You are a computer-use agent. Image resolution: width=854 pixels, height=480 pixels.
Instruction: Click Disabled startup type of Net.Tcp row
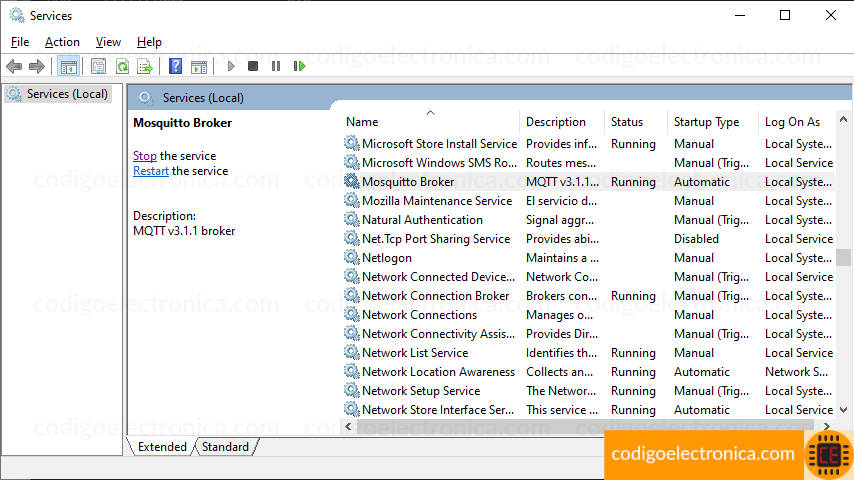[696, 239]
